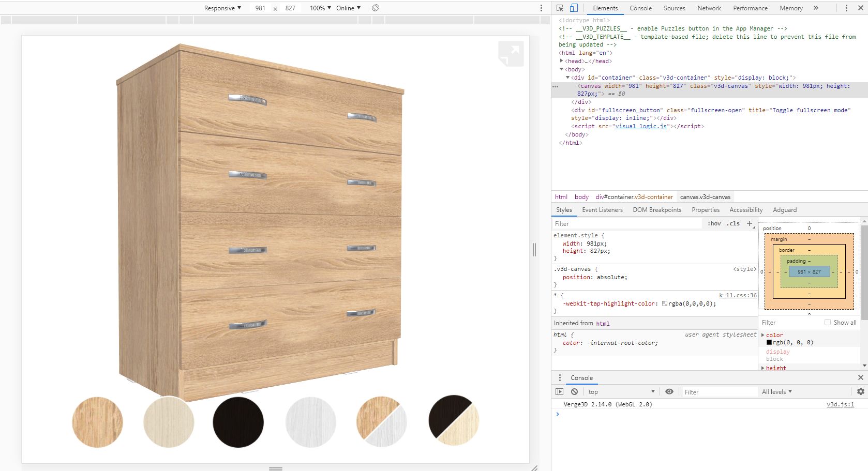Toggle the device toolbar icon
Screen dimensions: 868x471
click(574, 8)
